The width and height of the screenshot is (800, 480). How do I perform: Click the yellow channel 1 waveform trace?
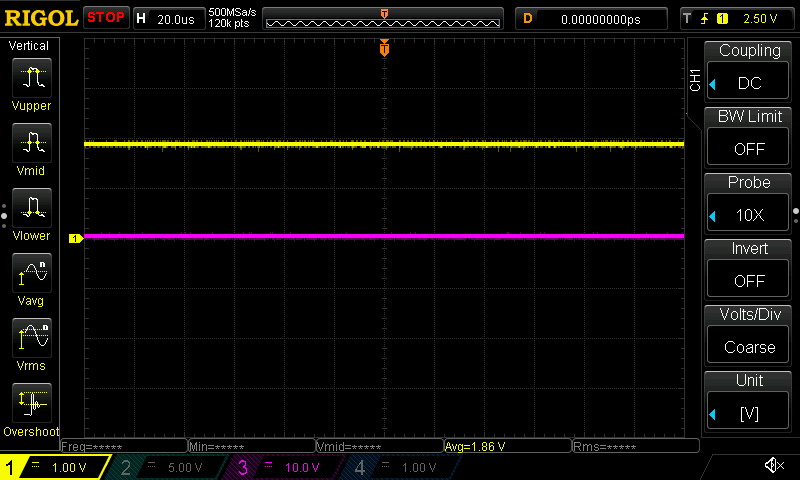click(384, 144)
